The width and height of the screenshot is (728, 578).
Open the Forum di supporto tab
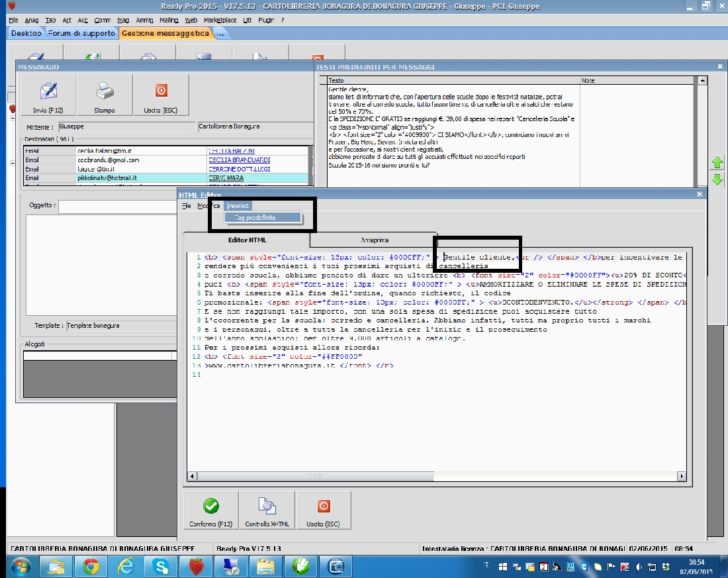pos(81,34)
